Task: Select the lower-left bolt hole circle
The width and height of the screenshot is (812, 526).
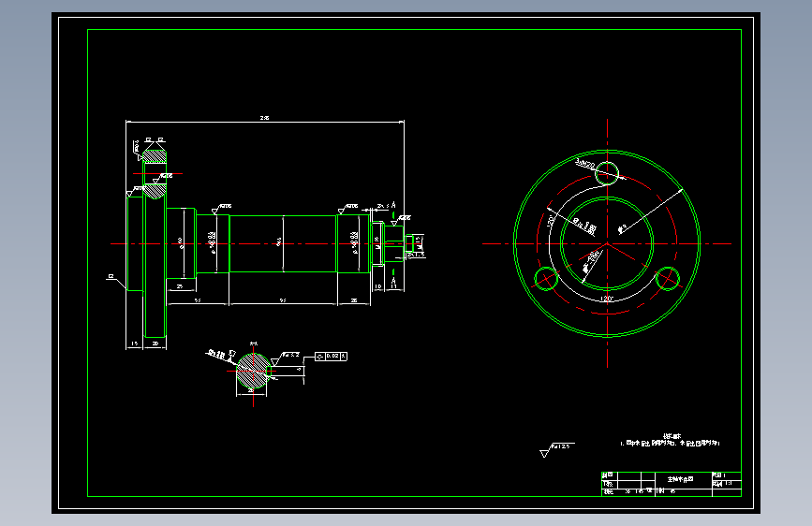Action: (x=546, y=279)
